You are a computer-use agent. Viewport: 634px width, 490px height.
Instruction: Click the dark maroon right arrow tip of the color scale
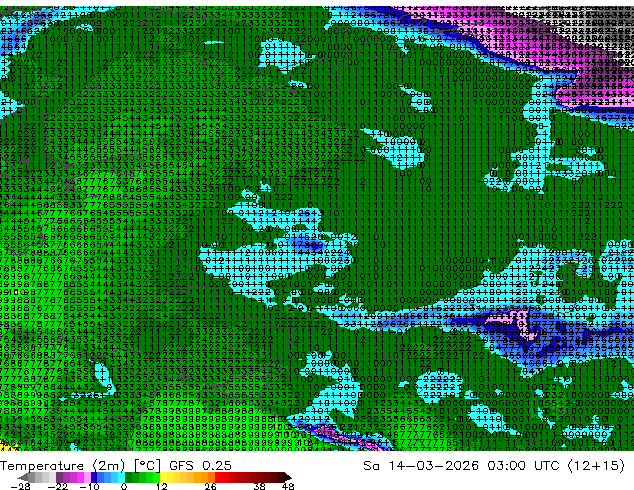[x=287, y=477]
